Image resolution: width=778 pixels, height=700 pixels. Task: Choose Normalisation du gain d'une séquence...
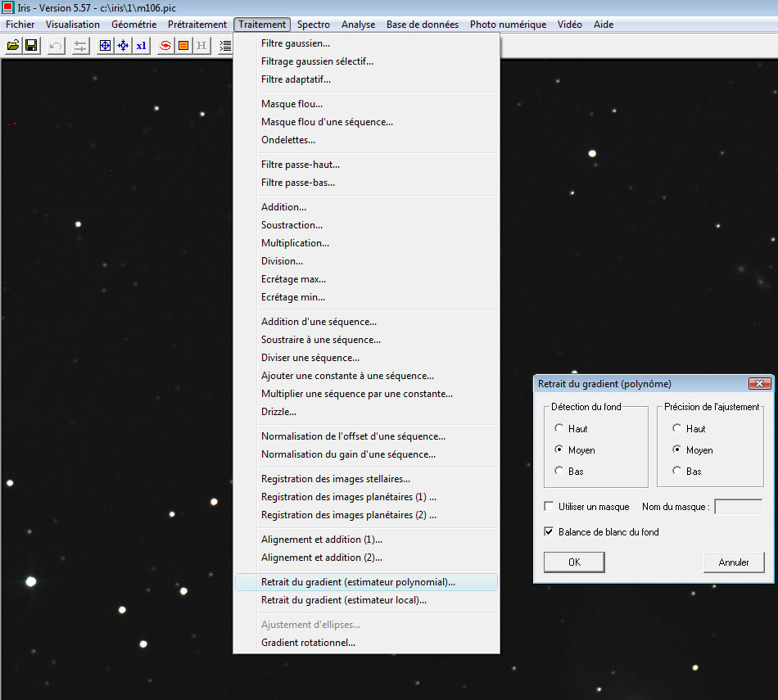point(366,454)
